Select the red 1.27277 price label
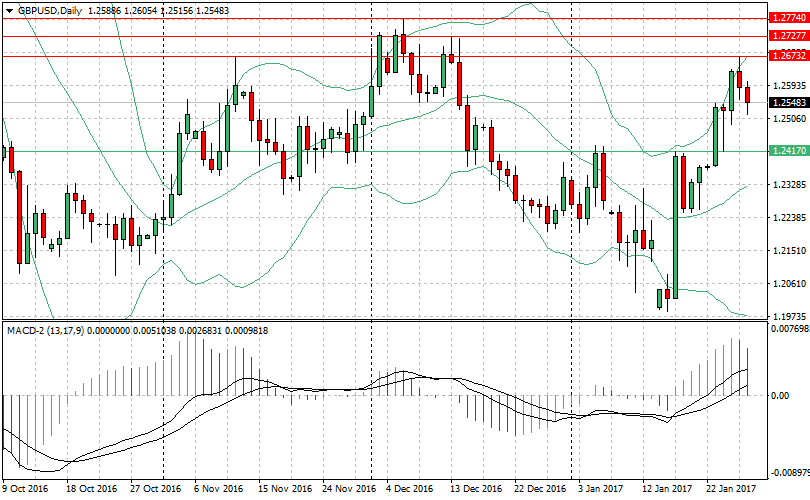 pyautogui.click(x=788, y=36)
